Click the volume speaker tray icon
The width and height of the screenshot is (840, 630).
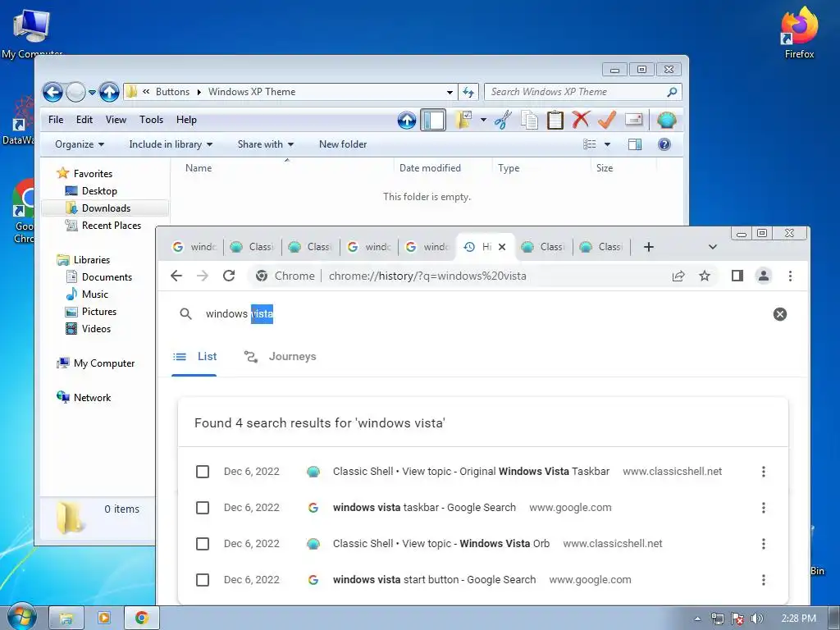pos(756,619)
